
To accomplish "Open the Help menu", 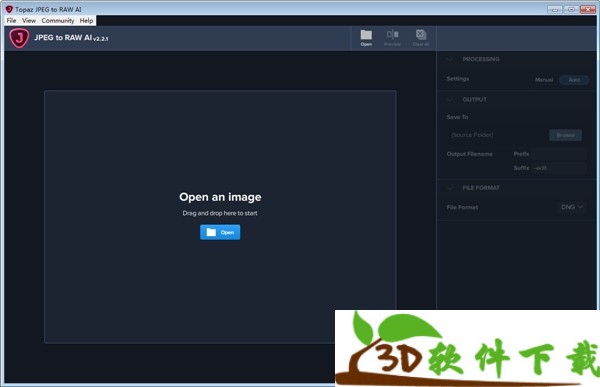I will (86, 21).
